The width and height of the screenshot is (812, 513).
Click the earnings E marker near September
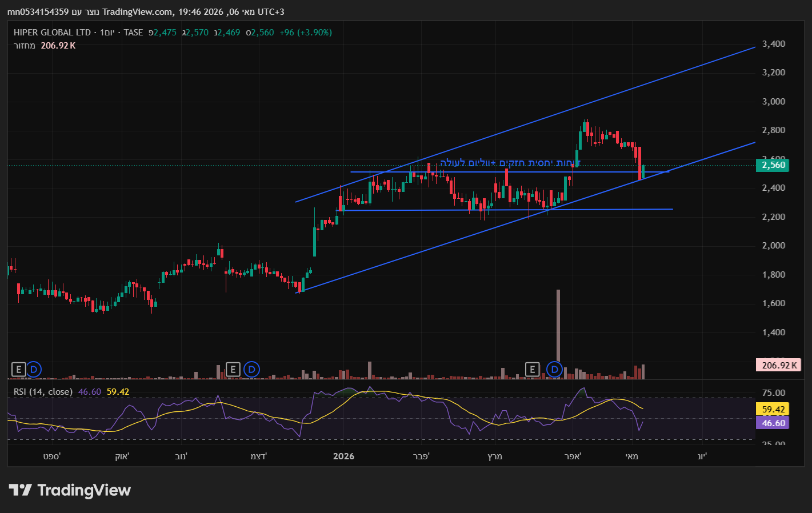[x=18, y=370]
